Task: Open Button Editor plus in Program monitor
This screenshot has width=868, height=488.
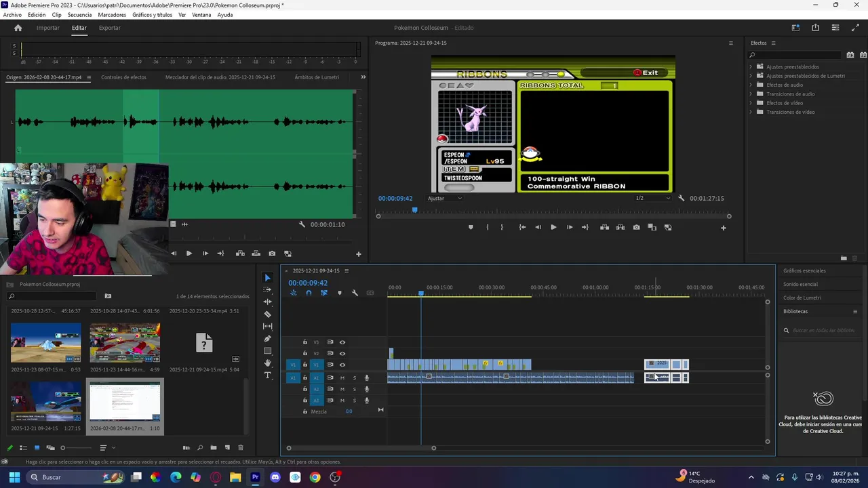Action: (x=723, y=228)
